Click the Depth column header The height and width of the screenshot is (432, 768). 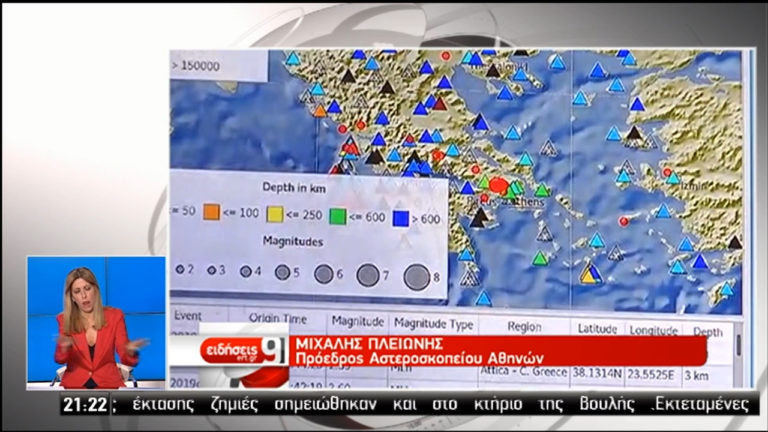[x=707, y=332]
